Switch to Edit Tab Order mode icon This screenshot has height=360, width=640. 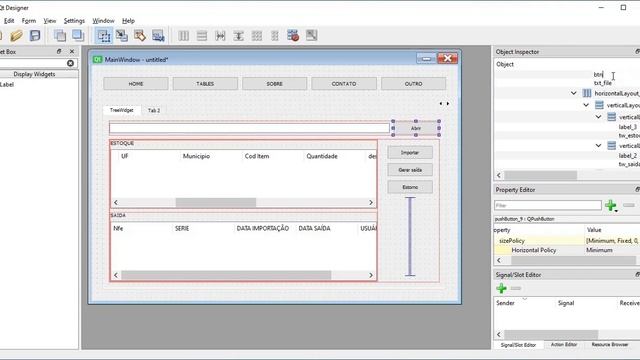158,36
